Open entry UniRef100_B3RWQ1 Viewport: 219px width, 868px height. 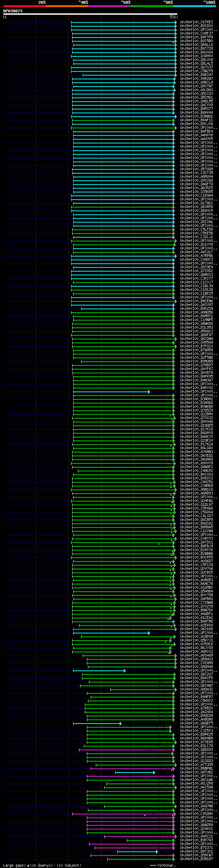pyautogui.click(x=196, y=117)
